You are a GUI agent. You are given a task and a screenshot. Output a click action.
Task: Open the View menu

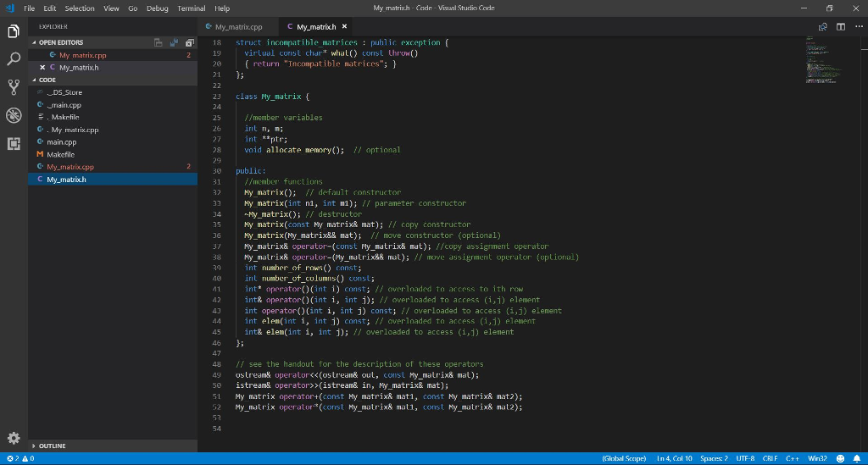[111, 8]
